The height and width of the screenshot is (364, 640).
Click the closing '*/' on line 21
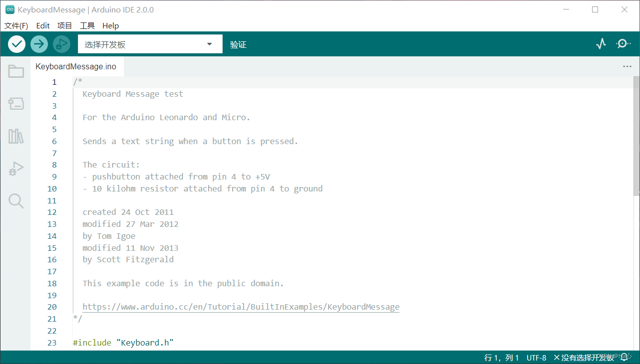click(77, 319)
